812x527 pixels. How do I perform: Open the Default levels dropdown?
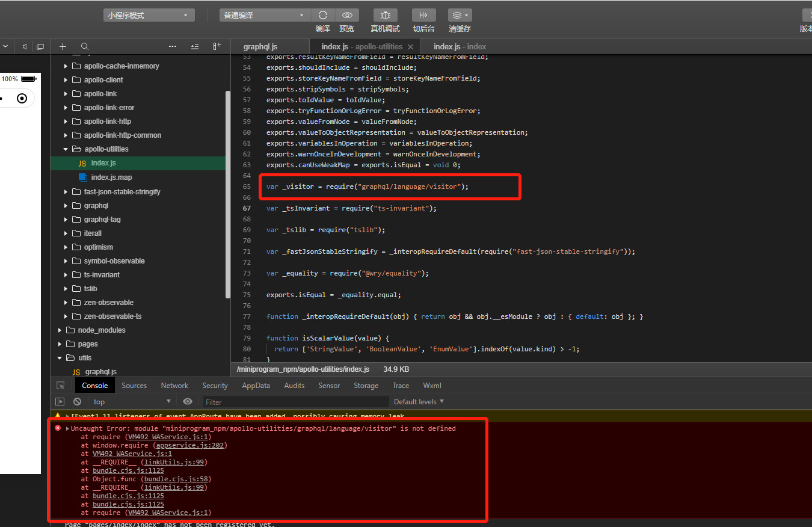click(x=419, y=402)
